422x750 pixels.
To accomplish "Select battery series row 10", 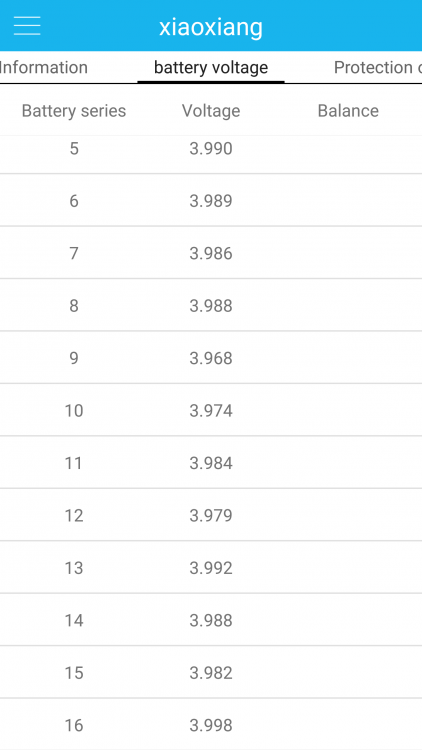I will [211, 410].
